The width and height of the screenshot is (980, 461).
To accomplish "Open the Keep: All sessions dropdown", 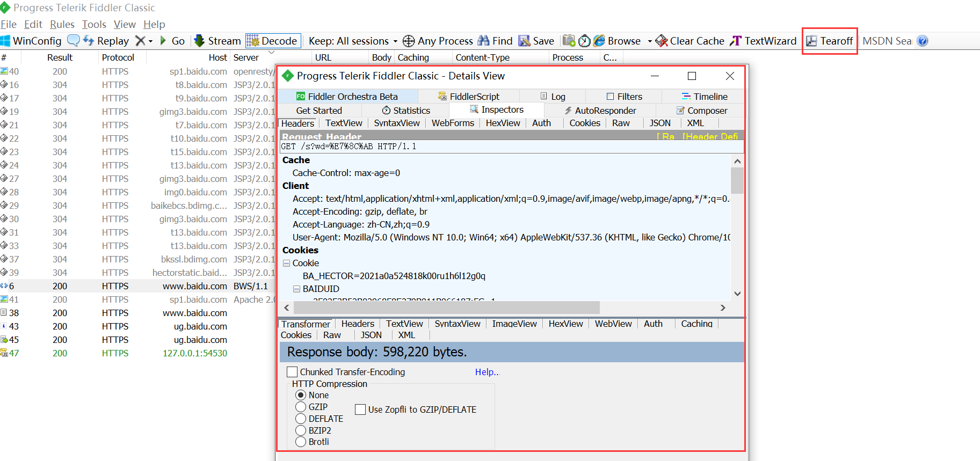I will pyautogui.click(x=353, y=41).
